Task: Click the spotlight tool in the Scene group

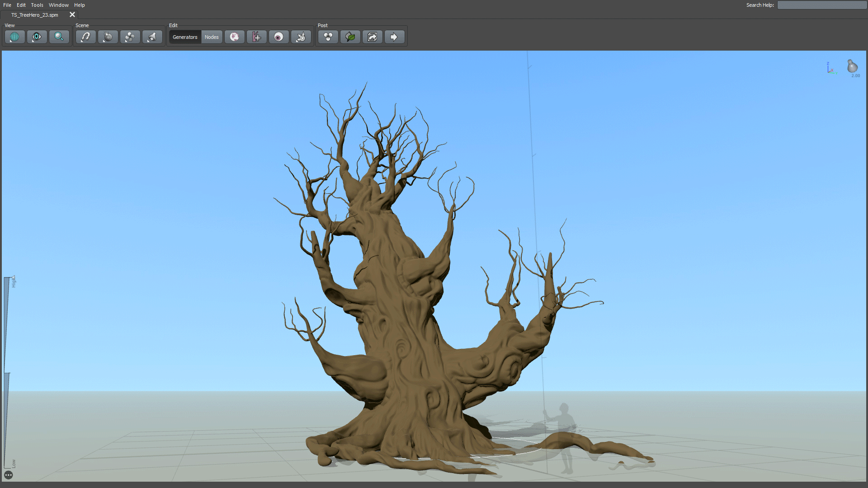Action: click(x=152, y=37)
